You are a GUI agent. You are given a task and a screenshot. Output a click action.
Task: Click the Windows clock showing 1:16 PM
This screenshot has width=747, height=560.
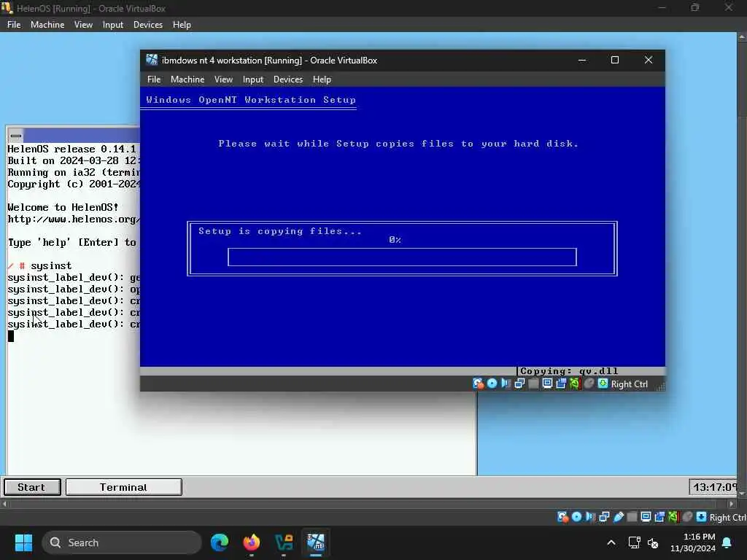click(699, 537)
